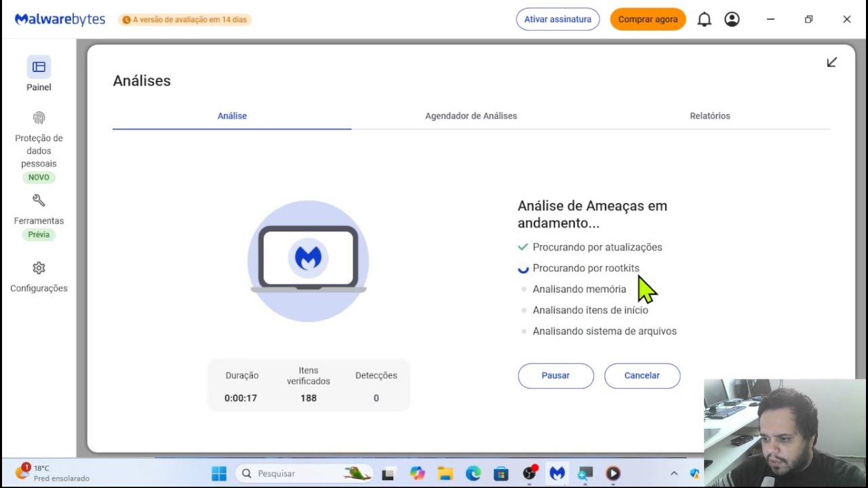
Task: Click 'Análise de Ameaças em andamento' heading
Action: (593, 214)
